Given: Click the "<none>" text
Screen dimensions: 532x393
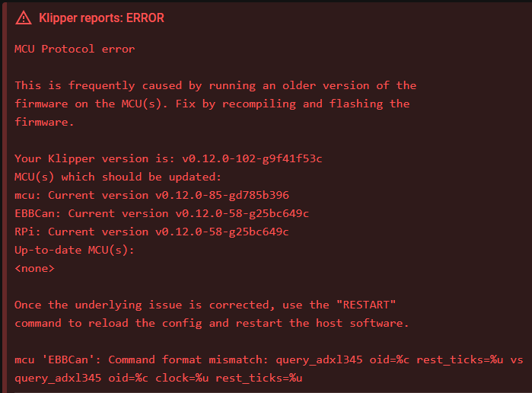Looking at the screenshot, I should (34, 268).
